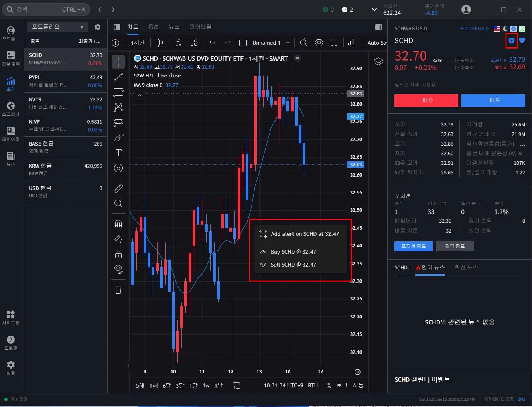Toggle lock all drawings
The height and width of the screenshot is (407, 532).
pos(118,254)
